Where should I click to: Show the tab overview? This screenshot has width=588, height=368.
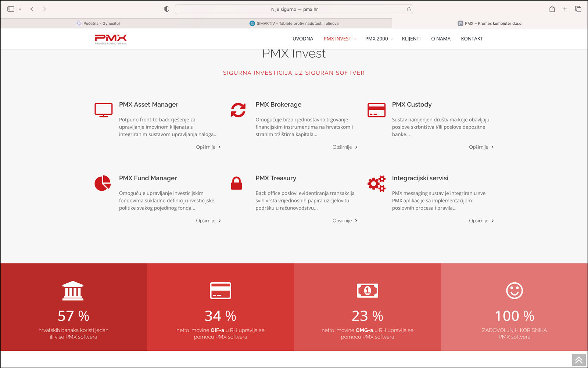click(x=578, y=9)
